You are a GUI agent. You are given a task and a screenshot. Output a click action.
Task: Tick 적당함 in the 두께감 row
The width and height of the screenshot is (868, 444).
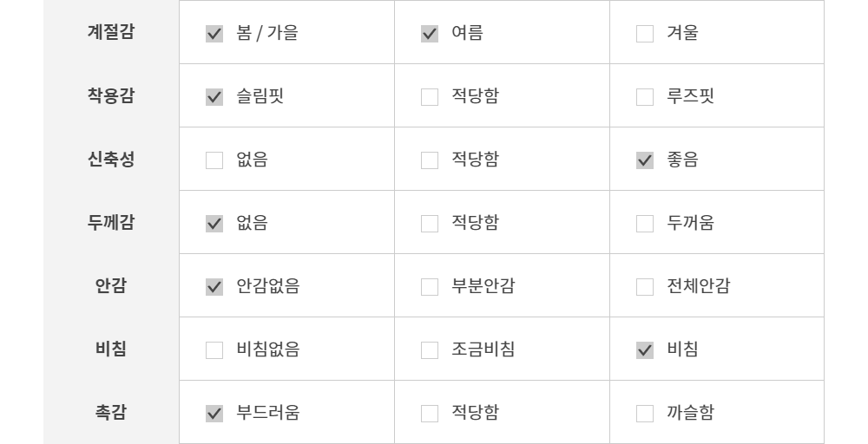(x=430, y=225)
